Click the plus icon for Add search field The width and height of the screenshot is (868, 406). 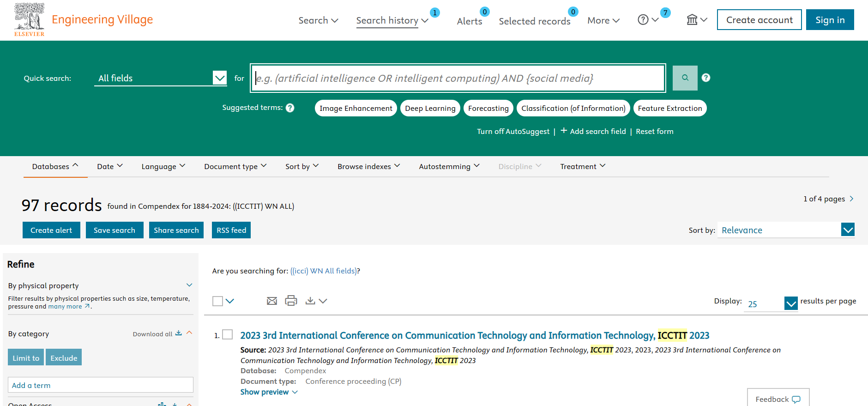click(x=564, y=131)
